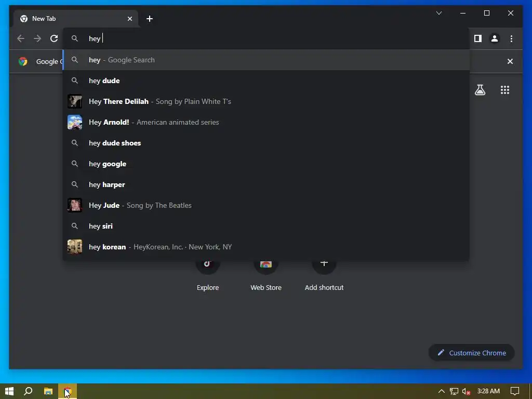
Task: Click the Customize Chrome button
Action: tap(472, 353)
